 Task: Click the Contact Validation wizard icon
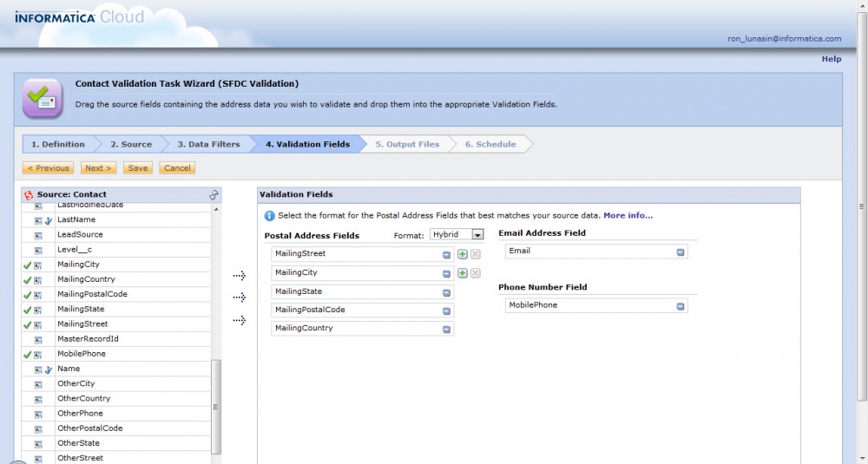coord(42,98)
